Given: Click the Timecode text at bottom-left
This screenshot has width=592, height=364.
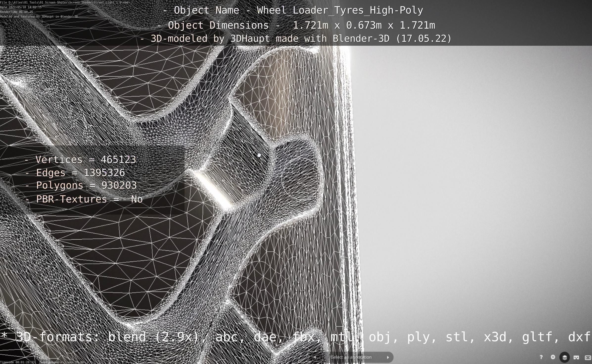Looking at the screenshot, I should tap(18, 362).
